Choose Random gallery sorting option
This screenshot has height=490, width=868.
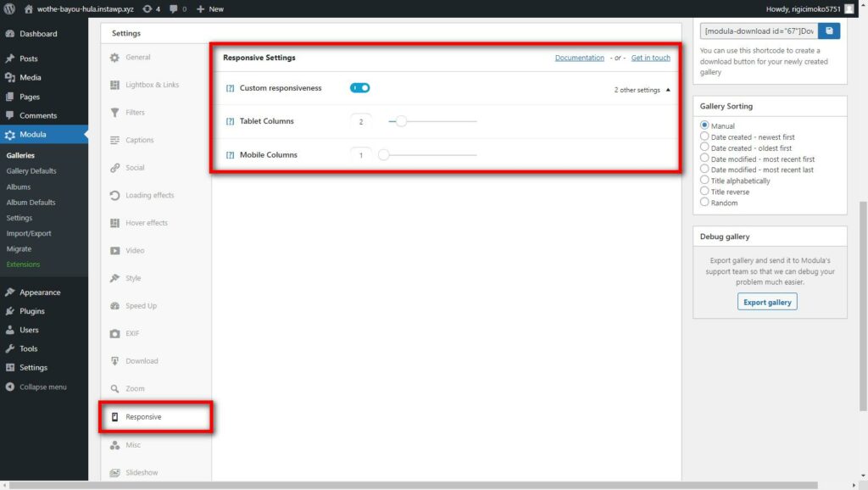pos(704,203)
